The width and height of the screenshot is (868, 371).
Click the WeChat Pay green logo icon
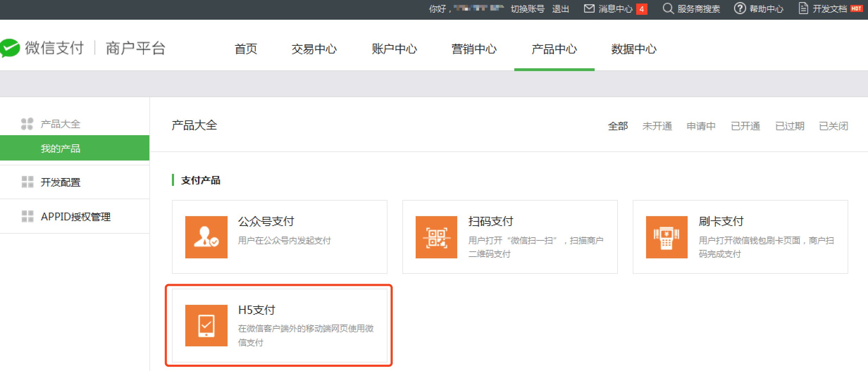click(10, 48)
